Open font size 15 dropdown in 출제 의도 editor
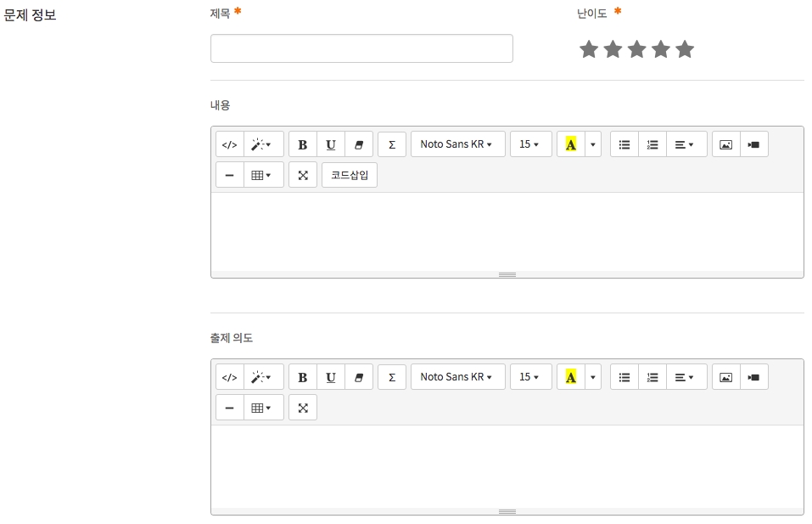812x524 pixels. [x=530, y=377]
